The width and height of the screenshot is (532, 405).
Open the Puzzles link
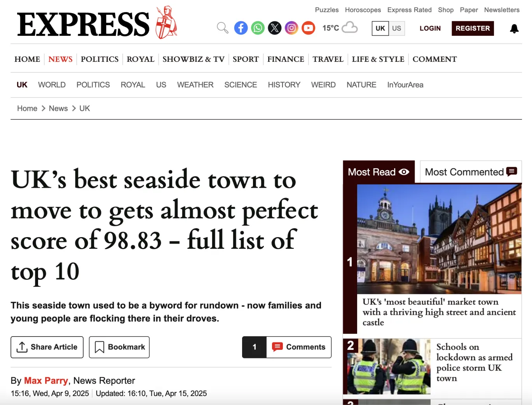[327, 10]
